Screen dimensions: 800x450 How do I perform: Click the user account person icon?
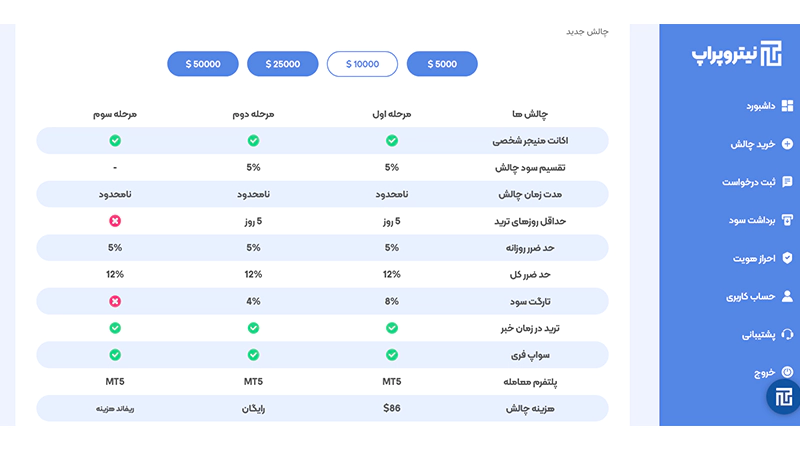tap(787, 296)
